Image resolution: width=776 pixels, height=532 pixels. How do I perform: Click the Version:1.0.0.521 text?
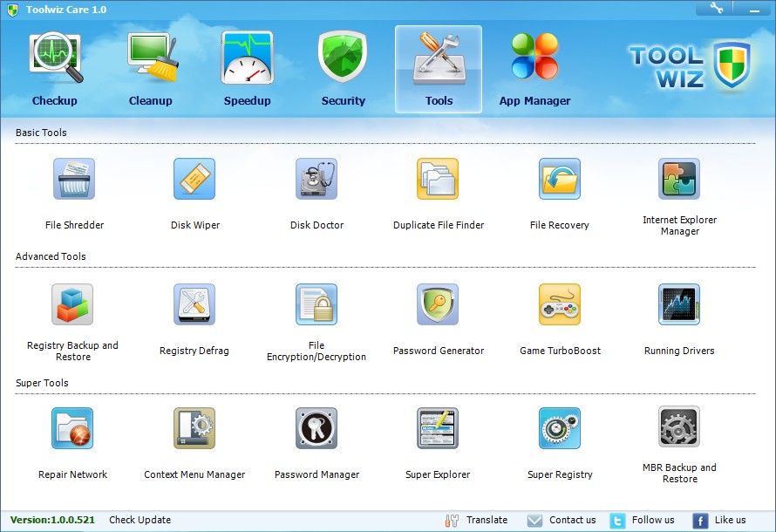coord(52,520)
